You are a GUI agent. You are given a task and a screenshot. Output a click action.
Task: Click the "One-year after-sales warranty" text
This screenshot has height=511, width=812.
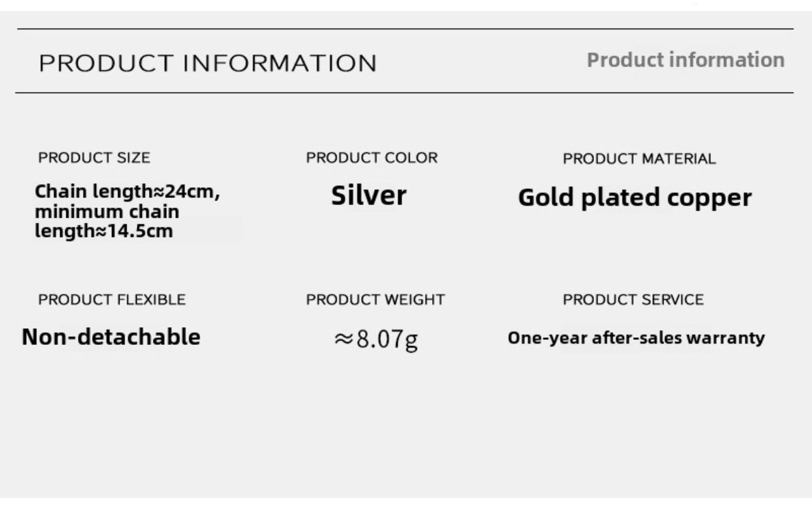[x=636, y=338]
